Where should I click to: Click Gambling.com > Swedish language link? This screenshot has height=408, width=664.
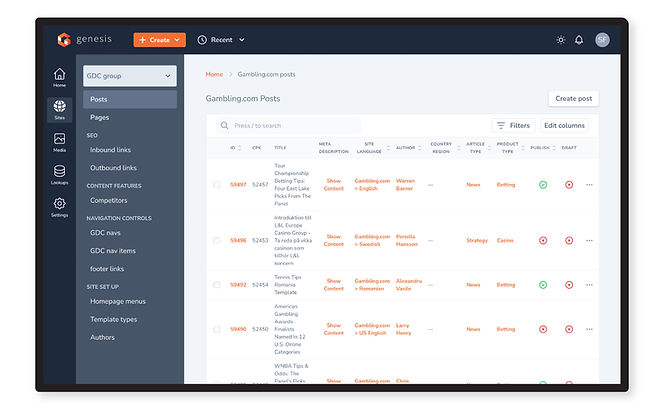coord(372,240)
